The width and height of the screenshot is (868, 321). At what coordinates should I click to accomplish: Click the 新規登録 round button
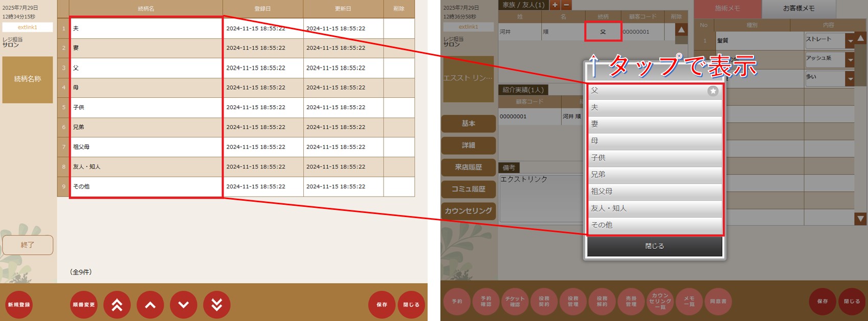(19, 305)
